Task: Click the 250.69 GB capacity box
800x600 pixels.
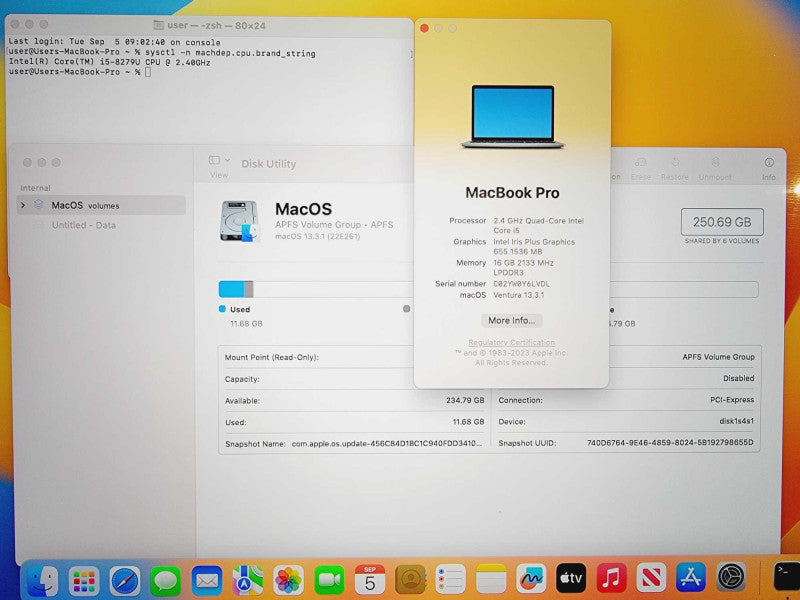Action: 722,222
